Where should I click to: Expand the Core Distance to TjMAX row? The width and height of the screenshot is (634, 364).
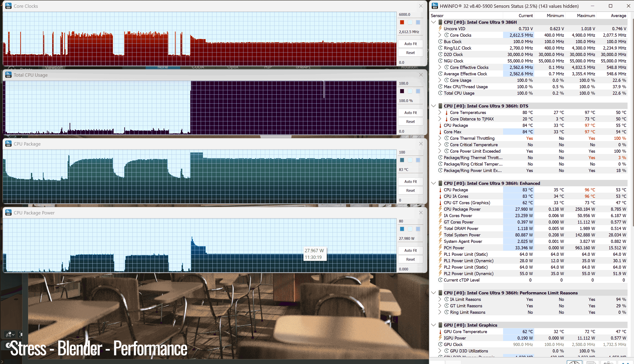tap(440, 119)
